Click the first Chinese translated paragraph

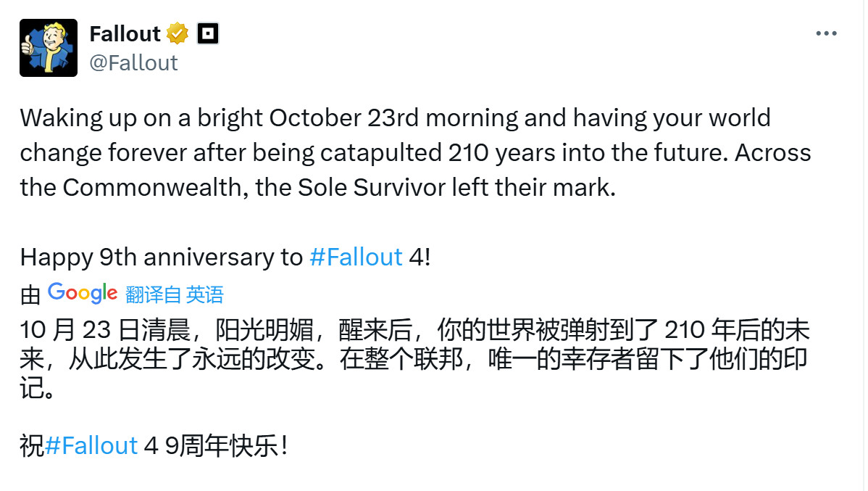[362, 355]
